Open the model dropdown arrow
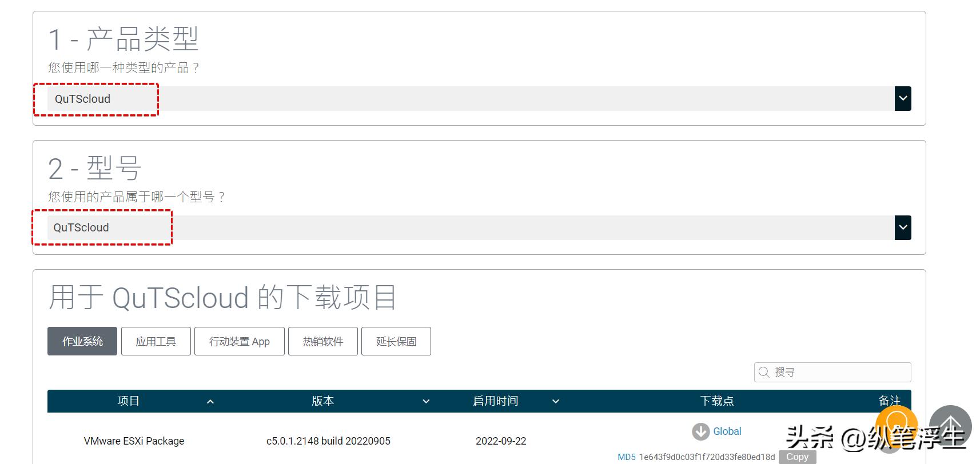Viewport: 980px width, 464px height. click(903, 227)
